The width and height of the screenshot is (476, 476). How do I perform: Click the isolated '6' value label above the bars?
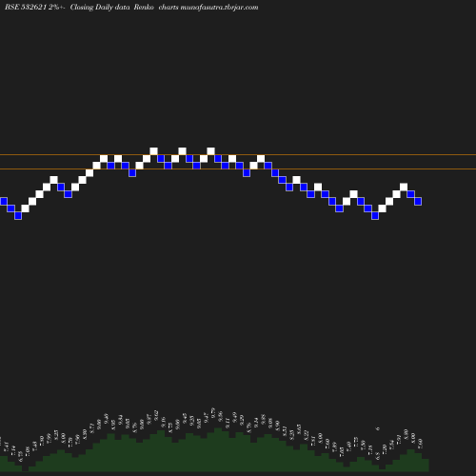tap(378, 428)
